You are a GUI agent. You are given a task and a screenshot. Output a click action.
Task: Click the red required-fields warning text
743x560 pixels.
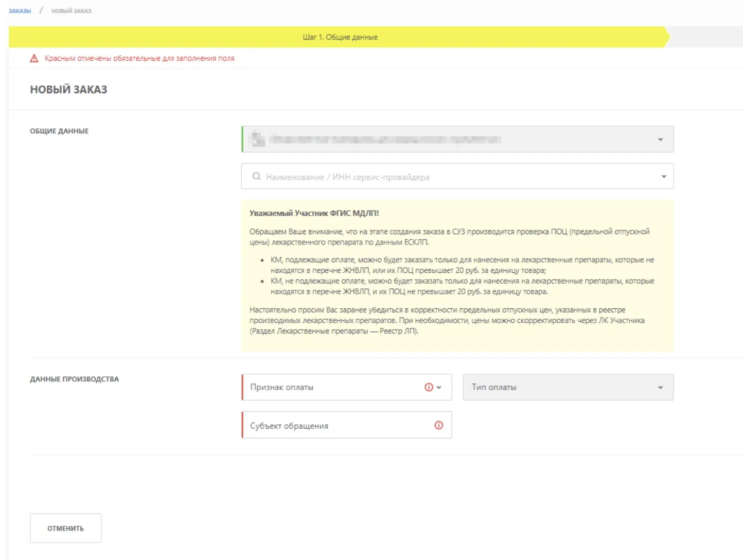(139, 59)
